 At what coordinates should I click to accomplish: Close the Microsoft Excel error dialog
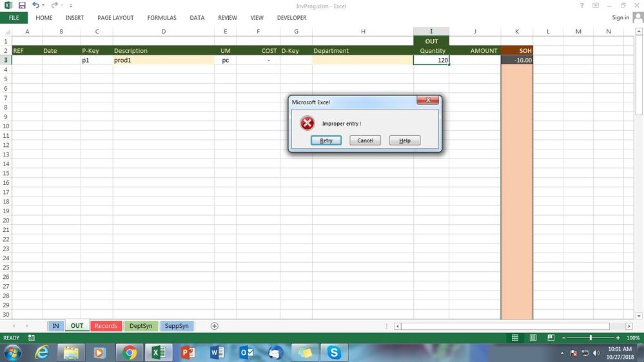pyautogui.click(x=427, y=100)
